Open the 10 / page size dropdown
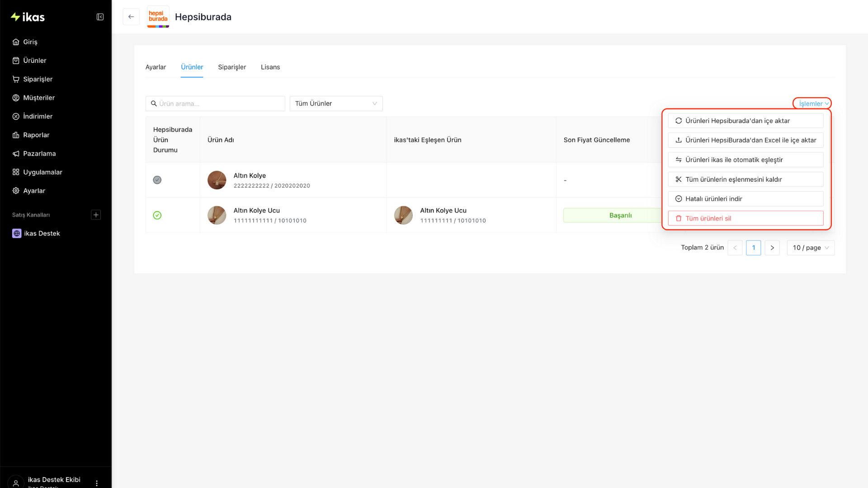868x488 pixels. (811, 248)
